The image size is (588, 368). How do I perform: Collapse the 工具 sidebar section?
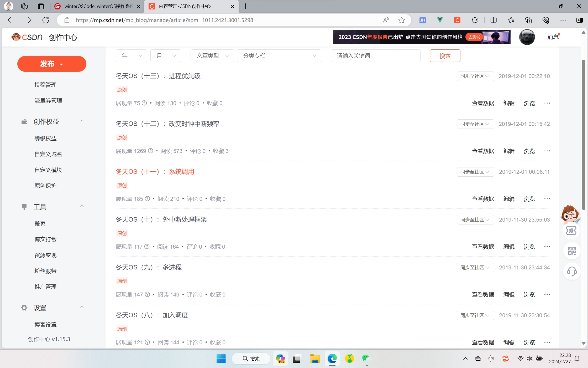tap(82, 206)
